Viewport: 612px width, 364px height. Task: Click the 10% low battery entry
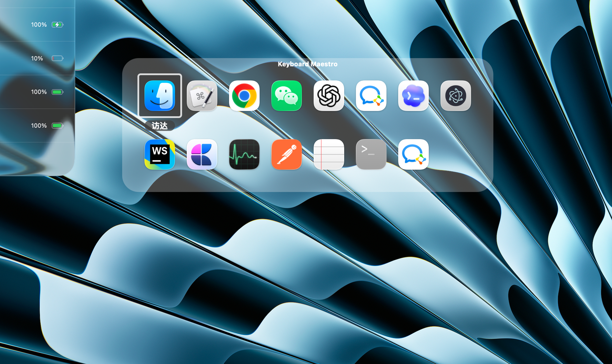37,58
